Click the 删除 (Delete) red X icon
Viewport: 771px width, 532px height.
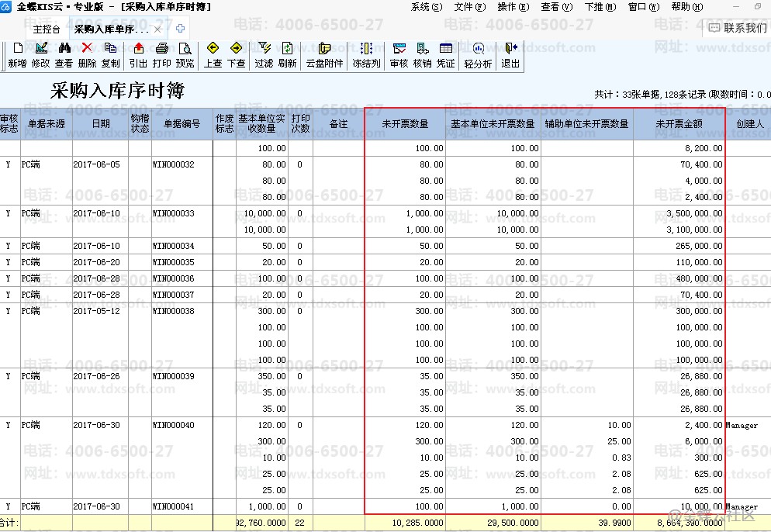point(87,47)
